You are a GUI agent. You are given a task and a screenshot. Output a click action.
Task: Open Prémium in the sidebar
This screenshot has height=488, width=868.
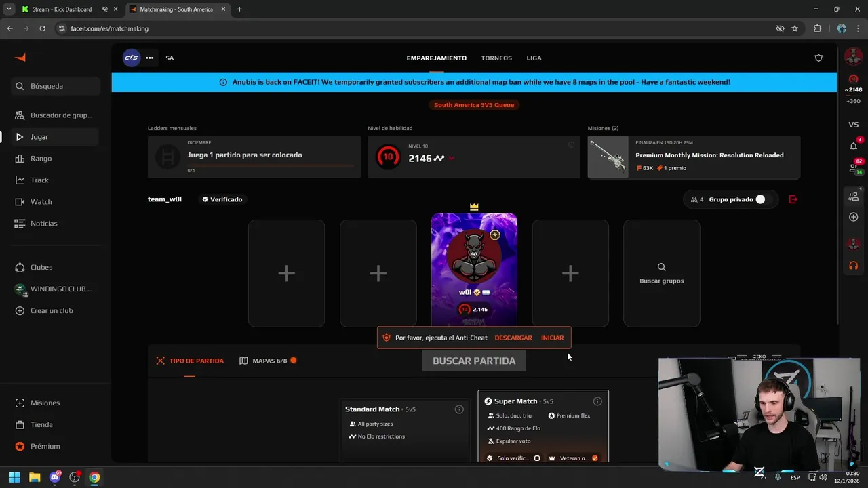tap(56, 446)
